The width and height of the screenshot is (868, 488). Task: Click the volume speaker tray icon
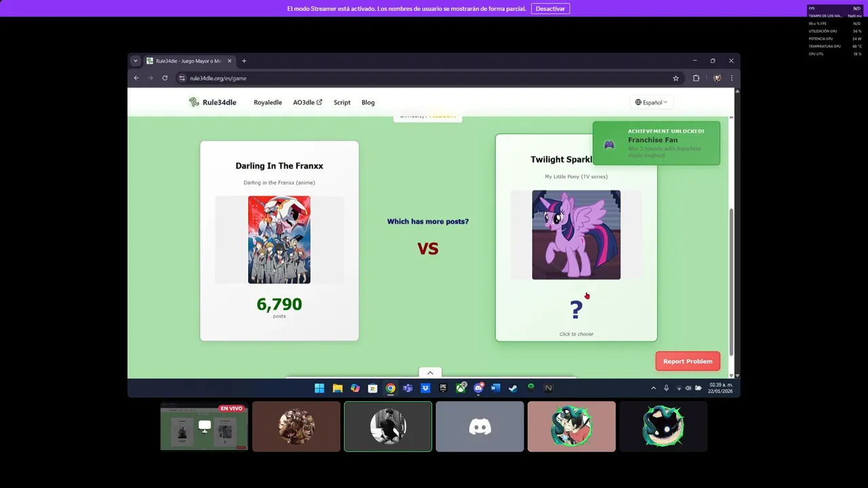(688, 388)
